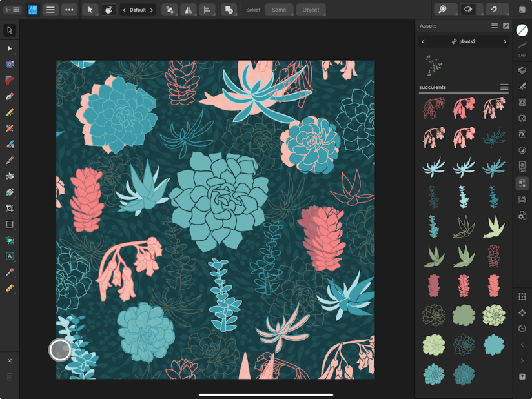Select the Node tool
532x399 pixels.
(x=9, y=48)
